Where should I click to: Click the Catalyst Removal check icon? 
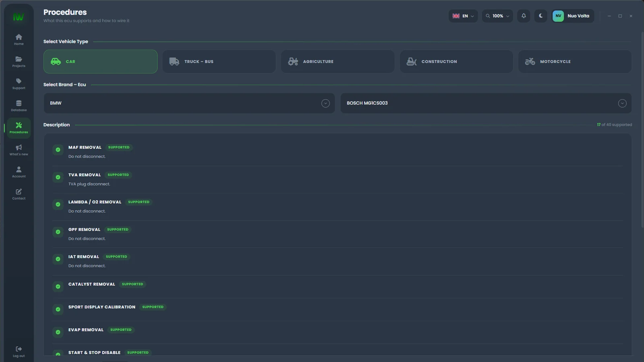click(58, 286)
